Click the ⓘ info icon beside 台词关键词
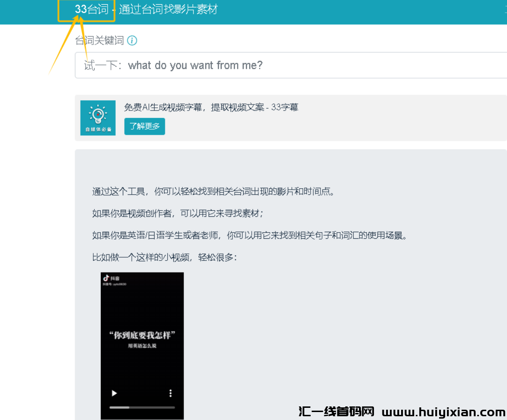This screenshot has width=507, height=420. (133, 40)
